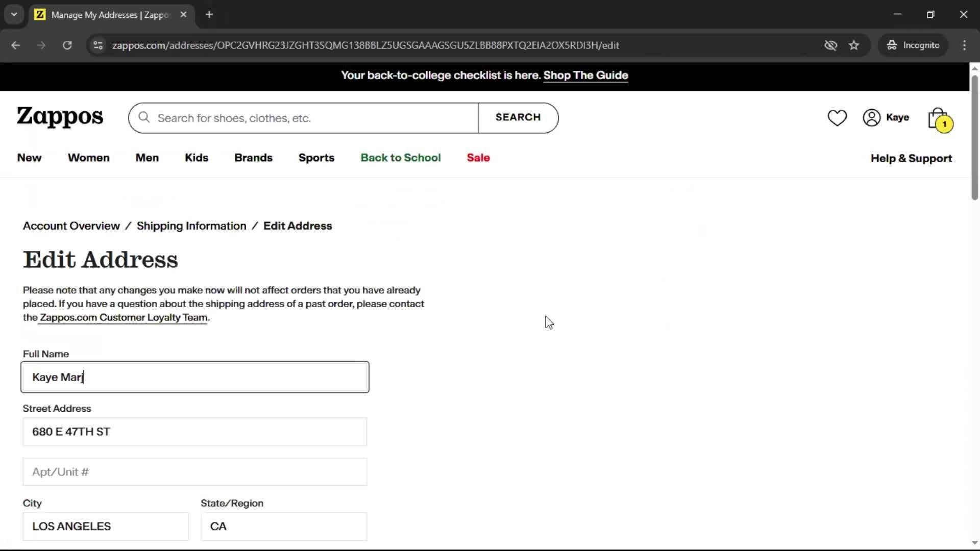The image size is (980, 551).
Task: Reload the page with refresh icon
Action: click(x=67, y=45)
